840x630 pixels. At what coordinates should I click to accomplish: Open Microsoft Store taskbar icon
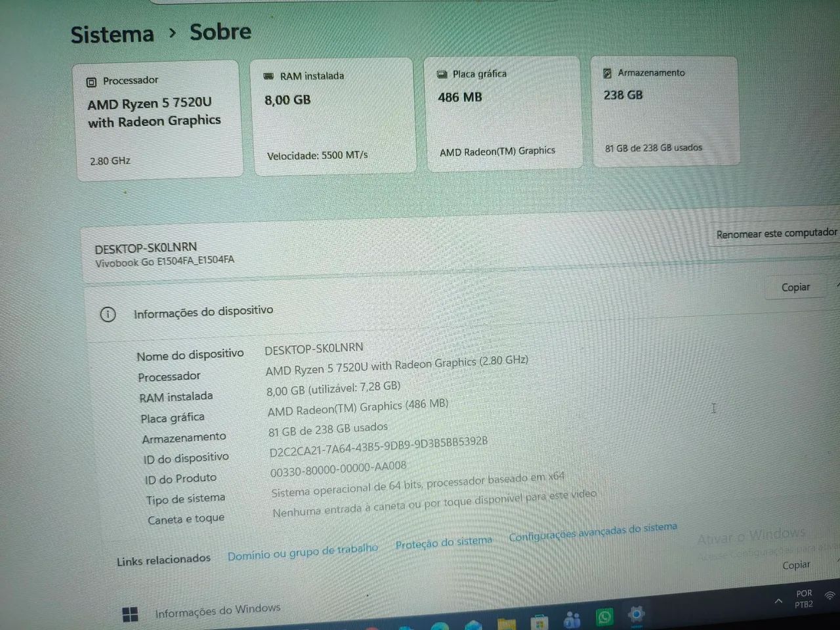click(539, 621)
